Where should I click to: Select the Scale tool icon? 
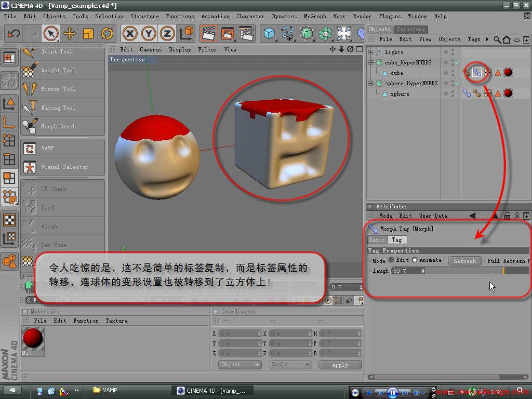coord(88,34)
